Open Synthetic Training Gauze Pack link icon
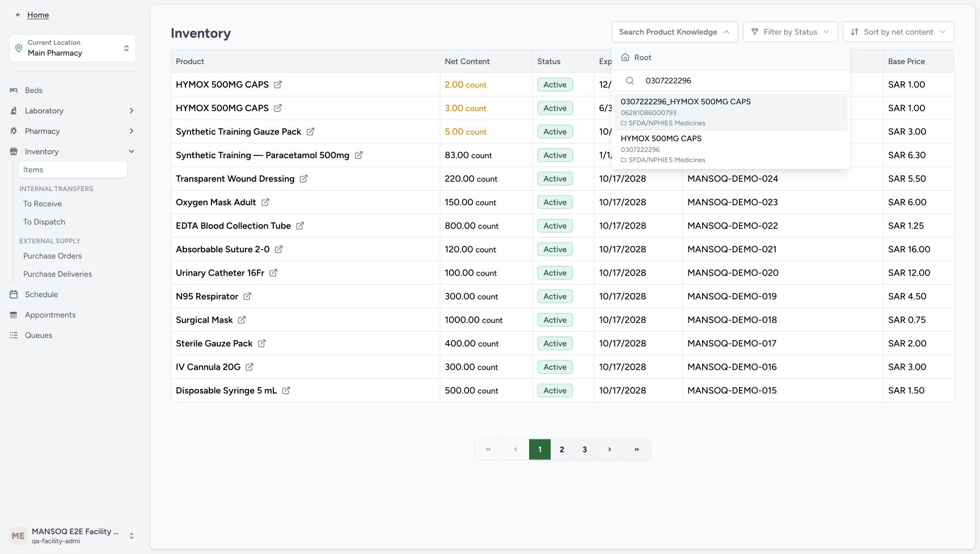980x554 pixels. (x=310, y=132)
